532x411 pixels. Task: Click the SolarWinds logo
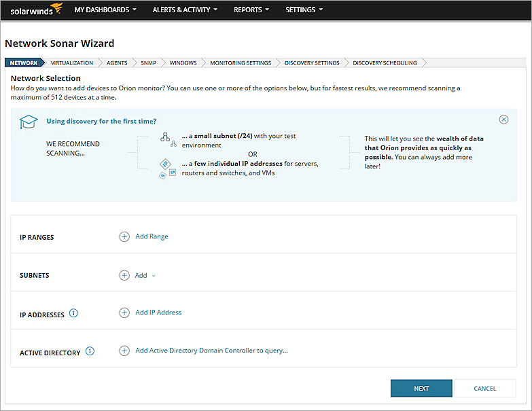pos(36,10)
